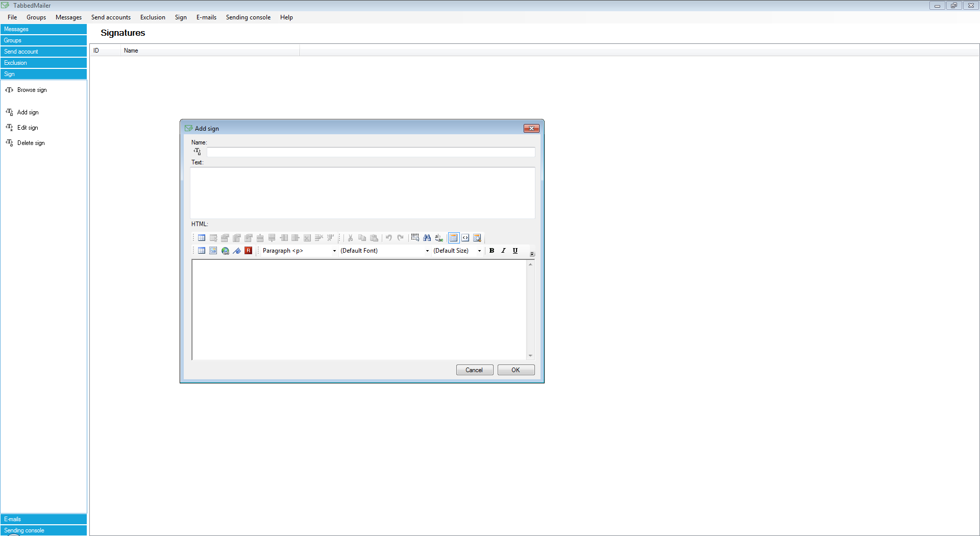Switch to HTML source code view icon
The height and width of the screenshot is (536, 980).
tap(465, 238)
